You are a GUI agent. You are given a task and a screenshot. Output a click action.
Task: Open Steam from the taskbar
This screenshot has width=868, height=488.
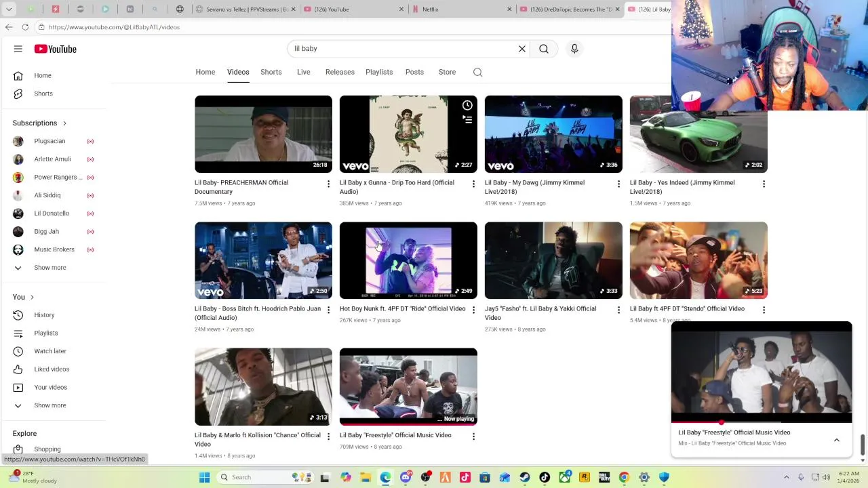525,477
